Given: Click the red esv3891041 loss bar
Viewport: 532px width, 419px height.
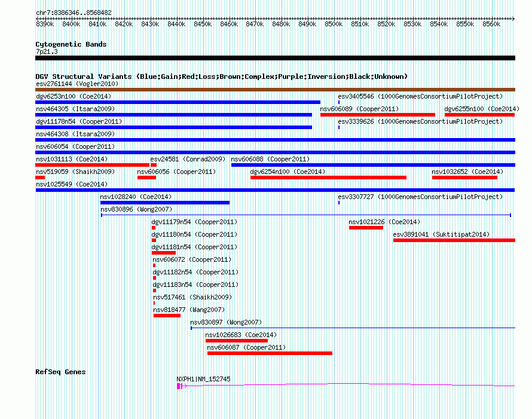Looking at the screenshot, I should pyautogui.click(x=454, y=240).
